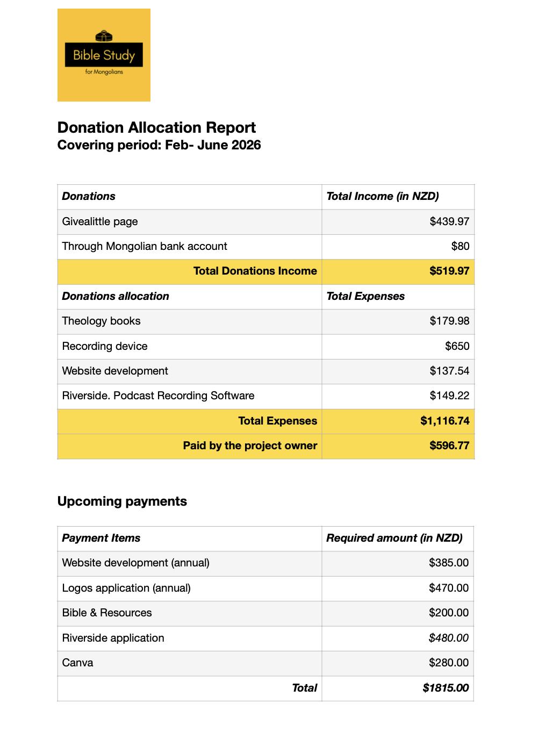The height and width of the screenshot is (733, 560).
Task: Select the Givealittle page cell
Action: (x=190, y=222)
